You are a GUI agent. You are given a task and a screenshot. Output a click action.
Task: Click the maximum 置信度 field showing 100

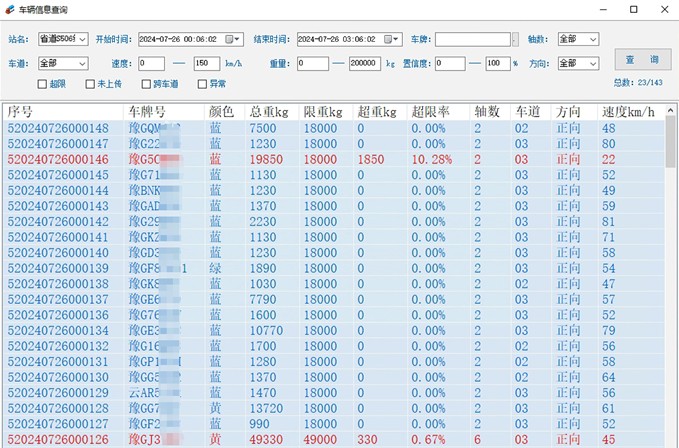pos(498,64)
